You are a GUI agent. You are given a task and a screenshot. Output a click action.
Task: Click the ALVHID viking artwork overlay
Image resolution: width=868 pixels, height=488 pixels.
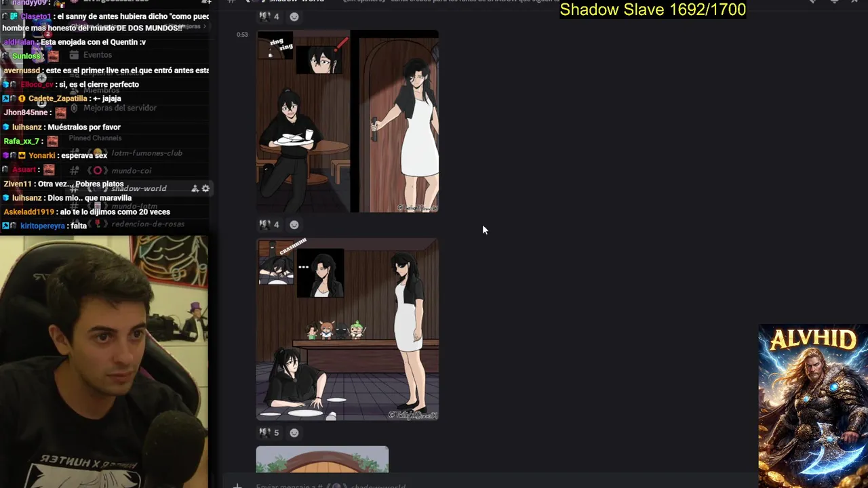pyautogui.click(x=813, y=406)
